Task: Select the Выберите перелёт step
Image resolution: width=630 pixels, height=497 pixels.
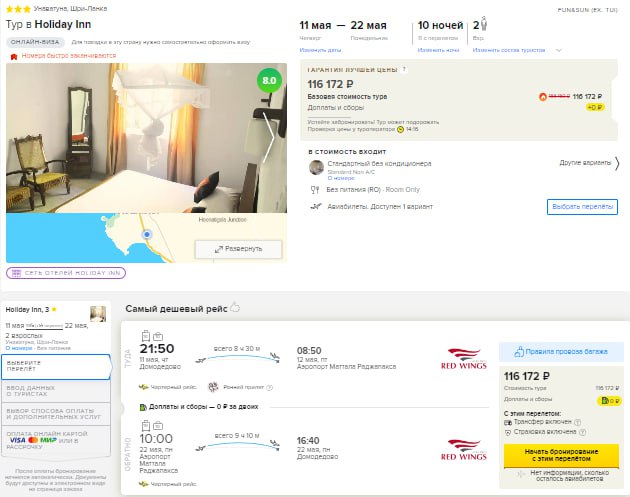Action: (56, 366)
